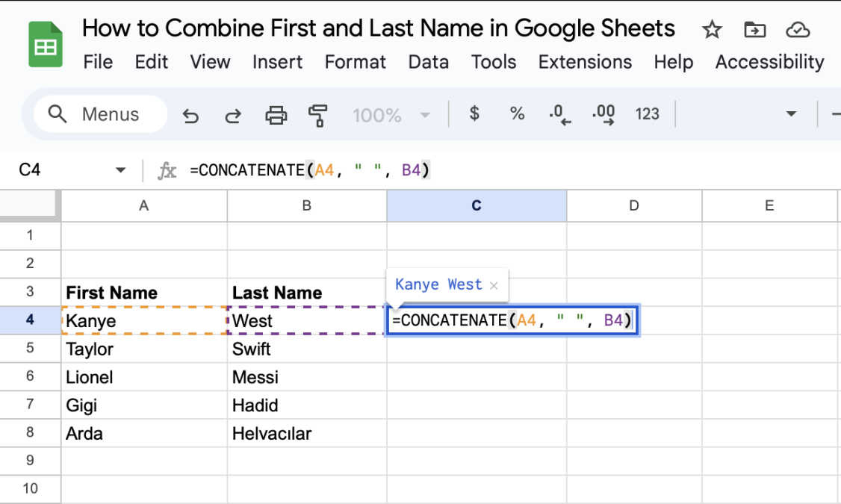Expand the Name box dropdown arrow
Viewport: 841px width, 504px height.
[120, 171]
